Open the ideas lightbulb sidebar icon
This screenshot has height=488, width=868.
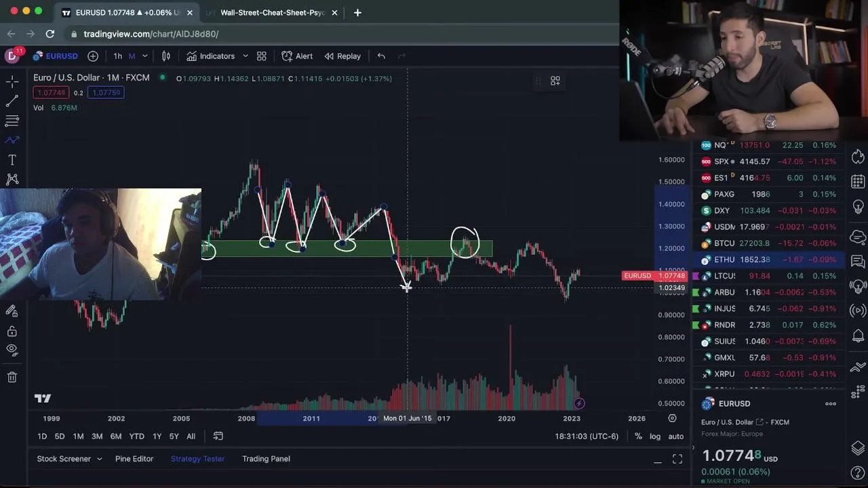pos(858,206)
